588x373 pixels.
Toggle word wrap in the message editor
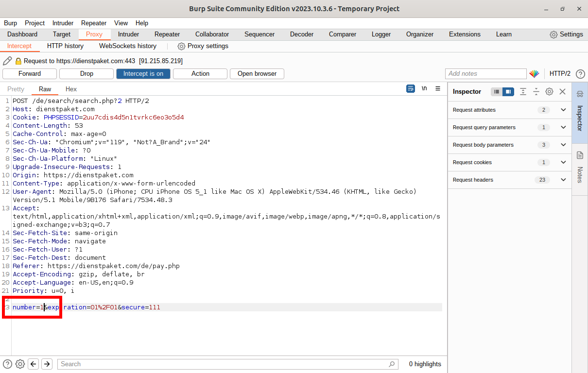(411, 88)
